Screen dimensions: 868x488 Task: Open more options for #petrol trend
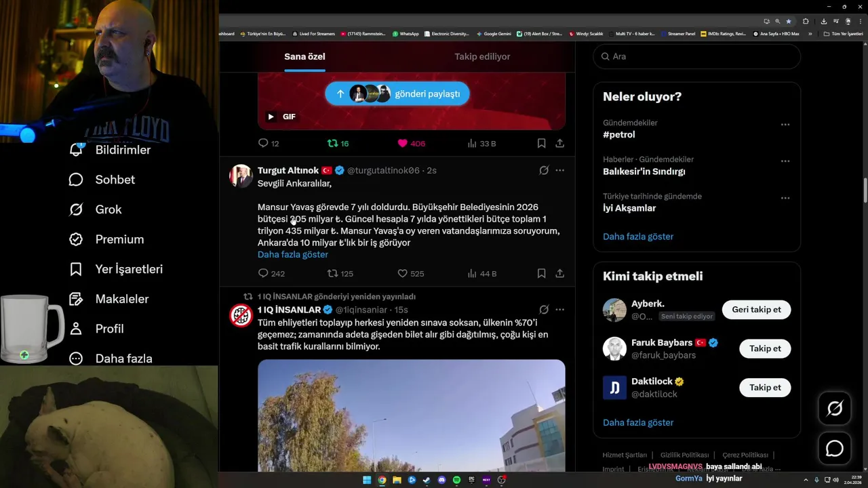[x=785, y=125]
